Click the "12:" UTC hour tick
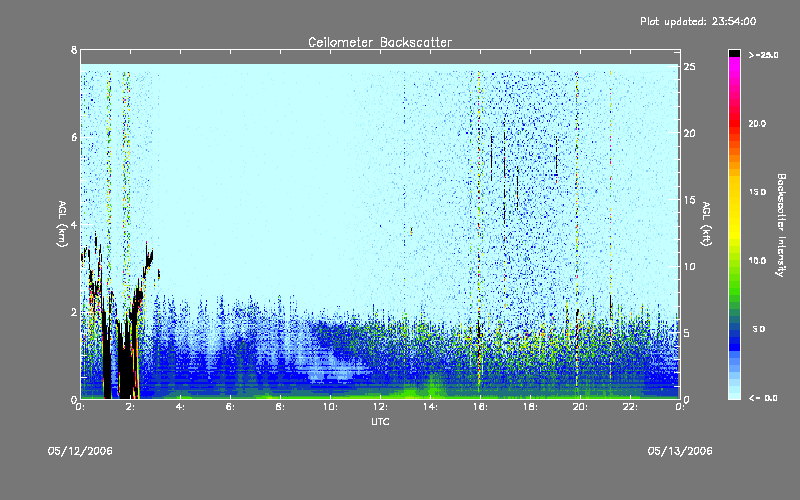Screen dimensions: 800x500 [380, 407]
